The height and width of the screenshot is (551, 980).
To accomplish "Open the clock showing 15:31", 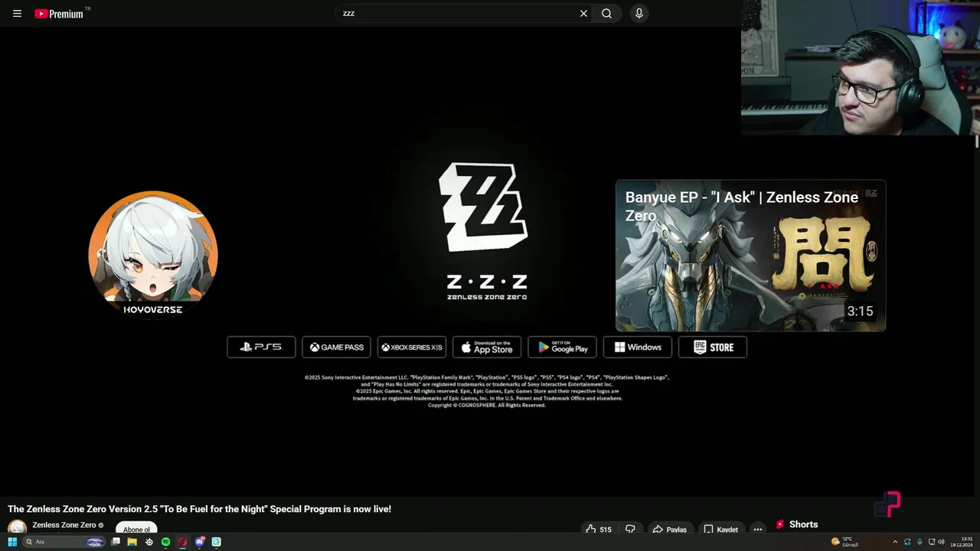I will [x=962, y=542].
